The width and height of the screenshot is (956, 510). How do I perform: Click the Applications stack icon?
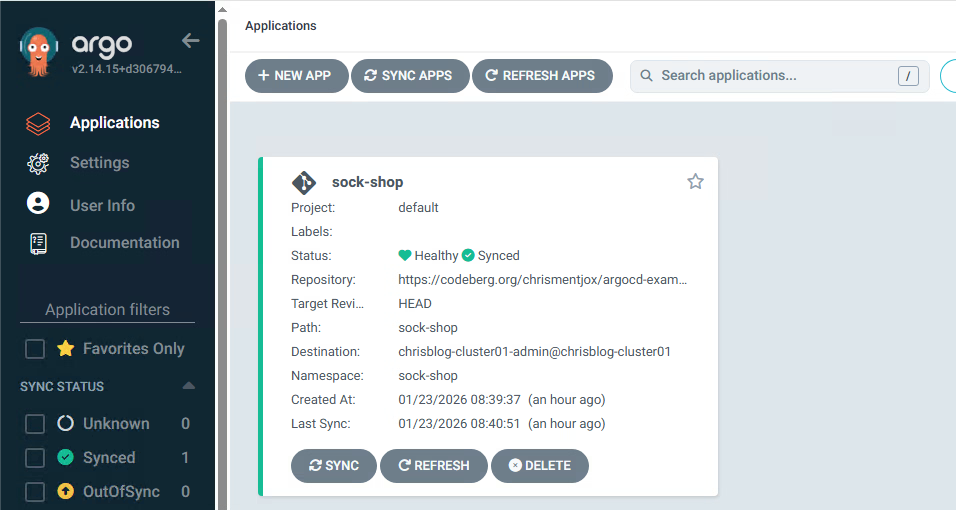38,123
